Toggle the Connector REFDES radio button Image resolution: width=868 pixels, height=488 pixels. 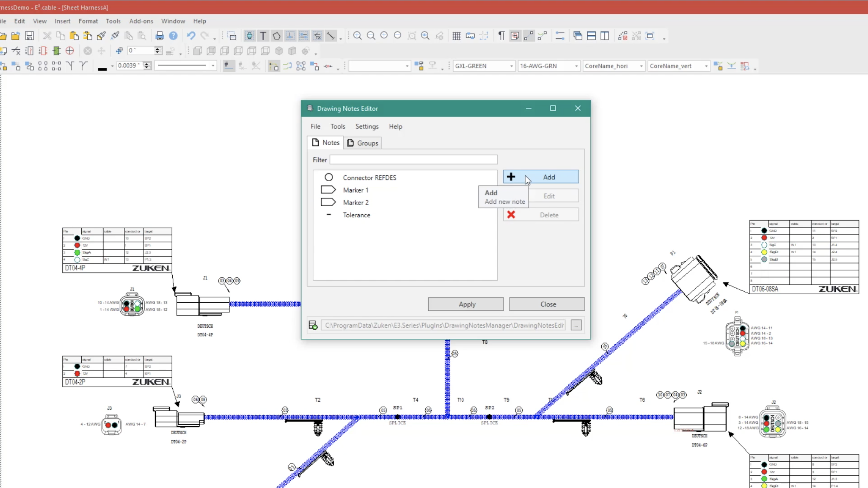point(329,177)
